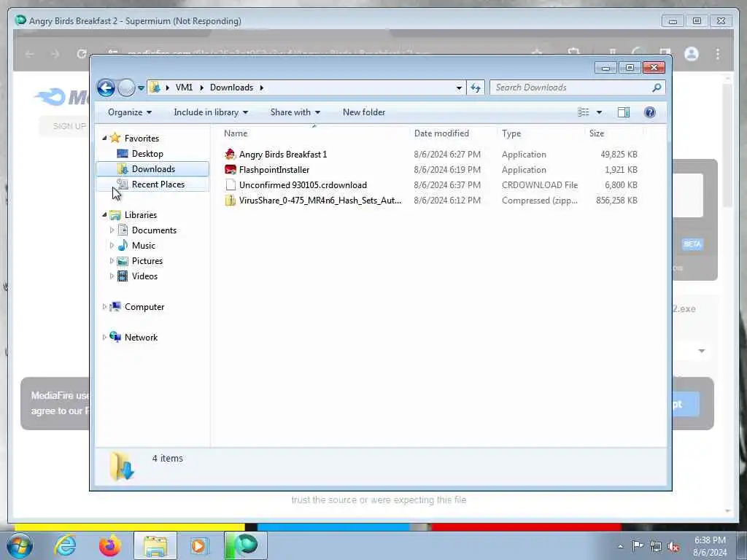Screen dimensions: 747x560
Task: Select the Videos library
Action: pyautogui.click(x=144, y=276)
